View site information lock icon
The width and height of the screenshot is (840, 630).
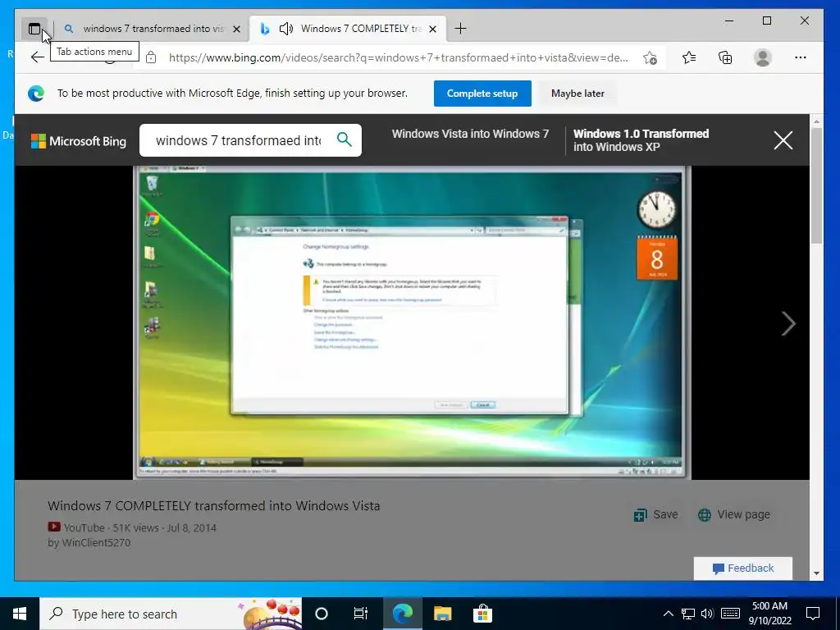pos(151,57)
